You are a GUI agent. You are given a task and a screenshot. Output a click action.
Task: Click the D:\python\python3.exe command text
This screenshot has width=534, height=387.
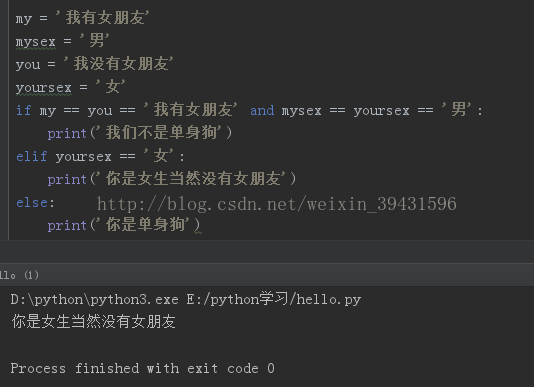94,299
